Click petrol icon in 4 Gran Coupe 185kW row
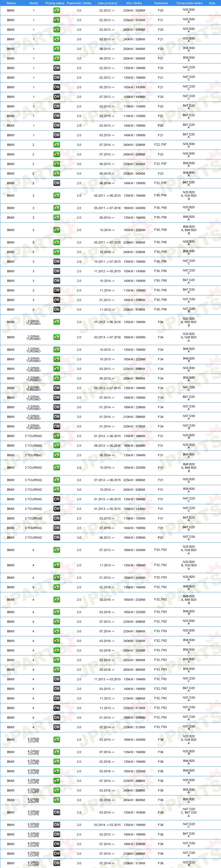221x868 pixels. [57, 771]
